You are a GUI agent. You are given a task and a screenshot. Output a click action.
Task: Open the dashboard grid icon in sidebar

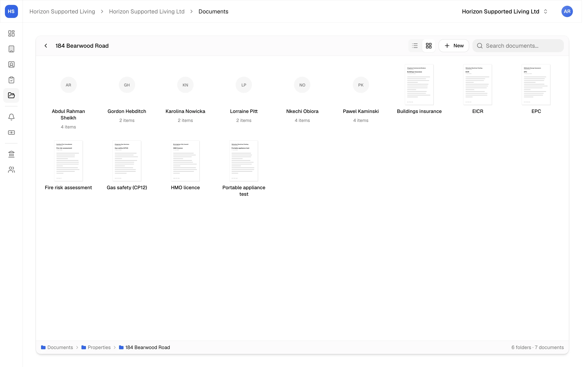(x=11, y=33)
